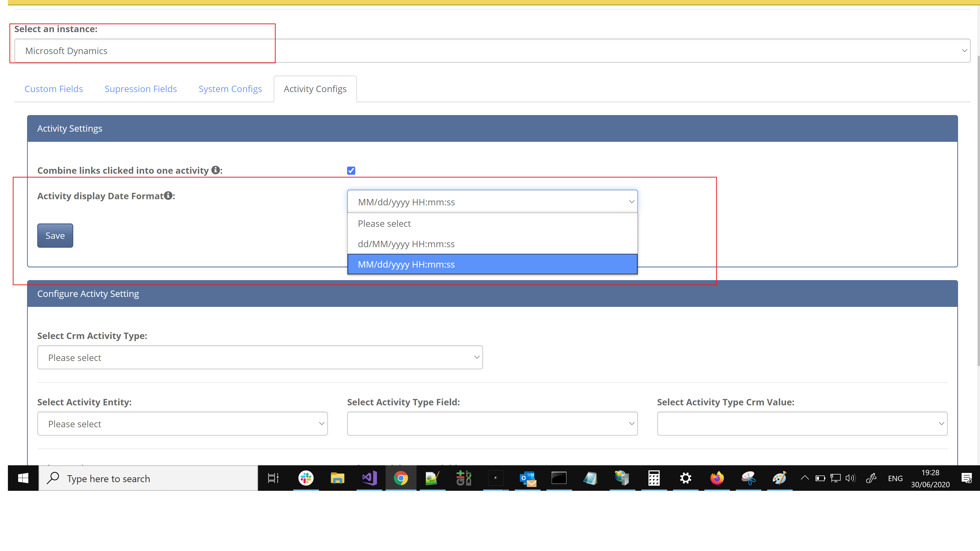Open Outlook from the taskbar
980x551 pixels.
[528, 478]
